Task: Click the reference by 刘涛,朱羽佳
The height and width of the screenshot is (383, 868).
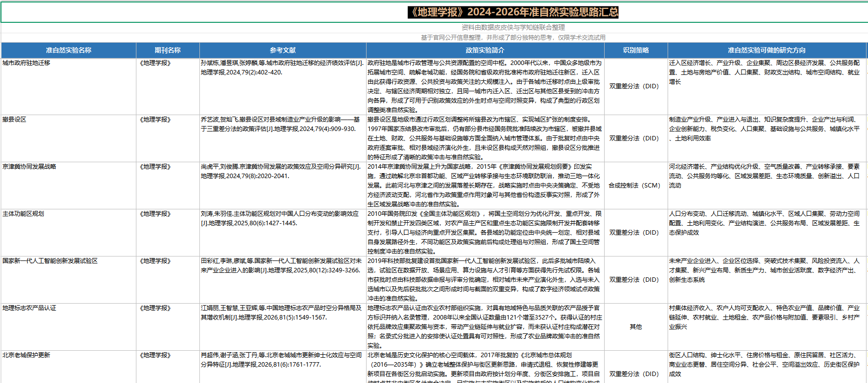Action: 283,233
